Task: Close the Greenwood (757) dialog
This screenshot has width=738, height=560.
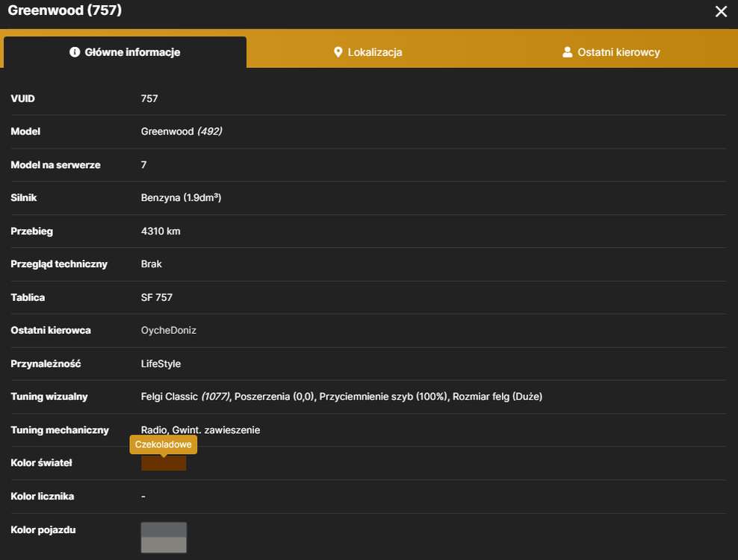Action: coord(721,11)
